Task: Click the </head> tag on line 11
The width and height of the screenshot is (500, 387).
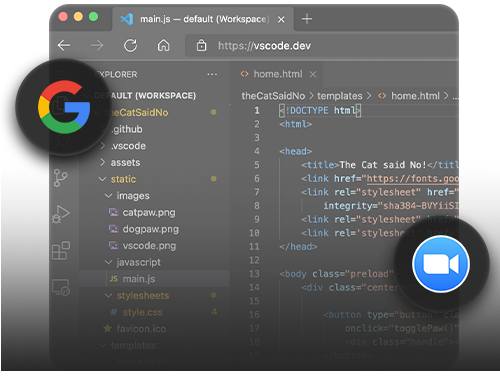Action: [298, 247]
